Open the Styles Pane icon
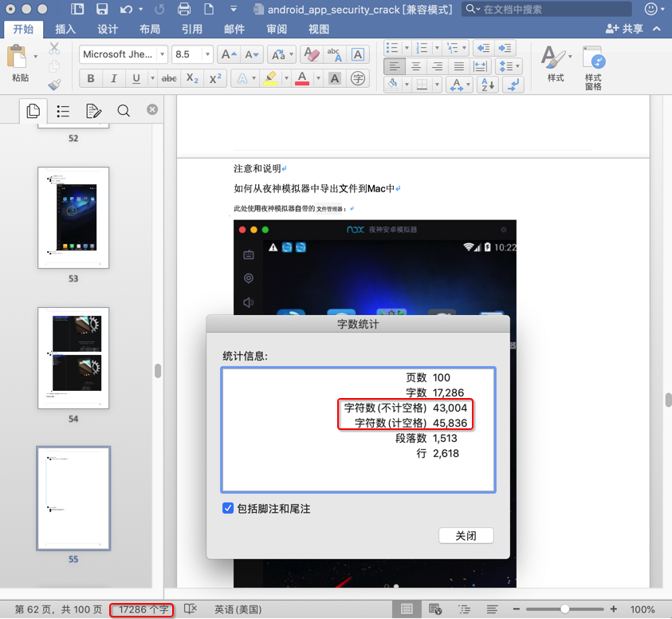 [x=593, y=67]
